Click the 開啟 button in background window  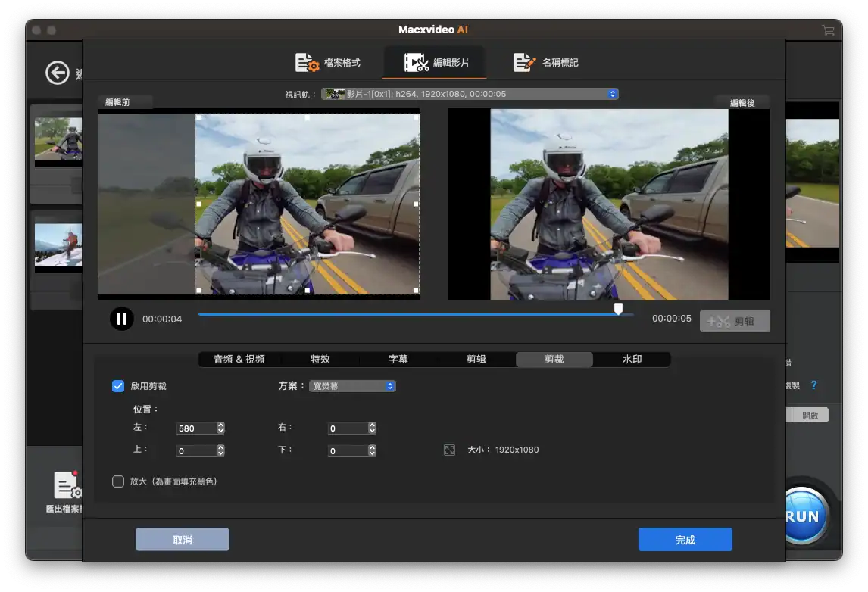click(810, 416)
